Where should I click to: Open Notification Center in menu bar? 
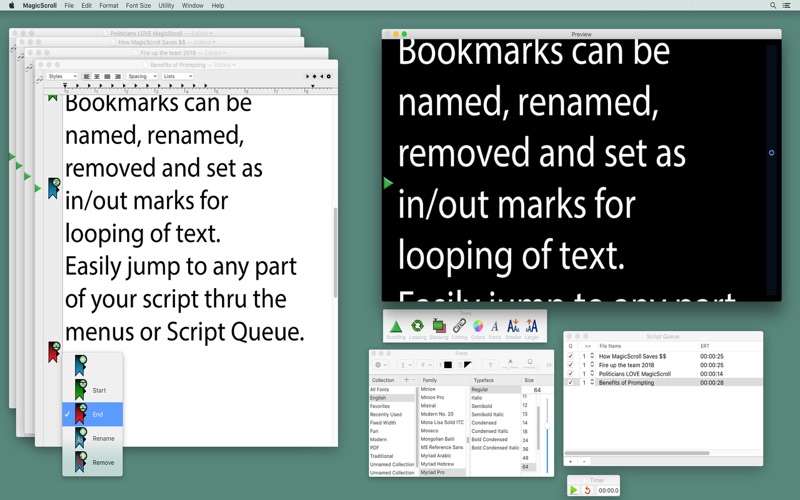pyautogui.click(x=786, y=5)
